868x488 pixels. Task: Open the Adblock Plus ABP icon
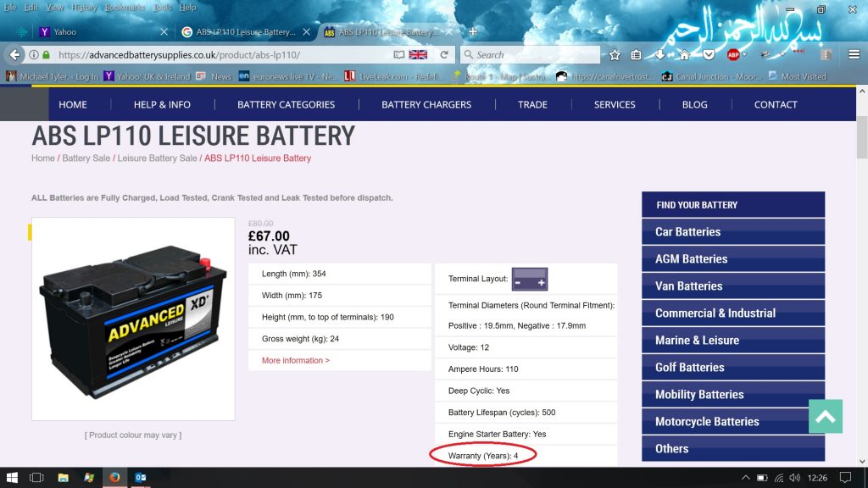(733, 55)
